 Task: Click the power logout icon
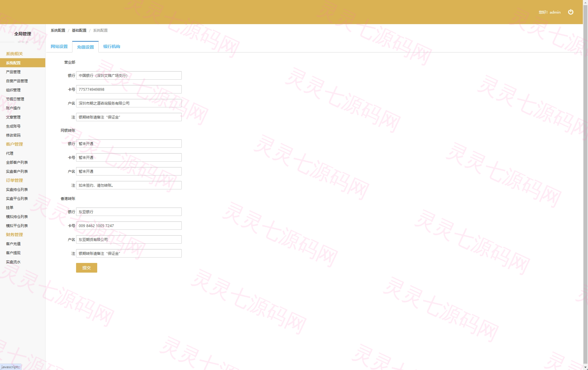click(x=570, y=12)
